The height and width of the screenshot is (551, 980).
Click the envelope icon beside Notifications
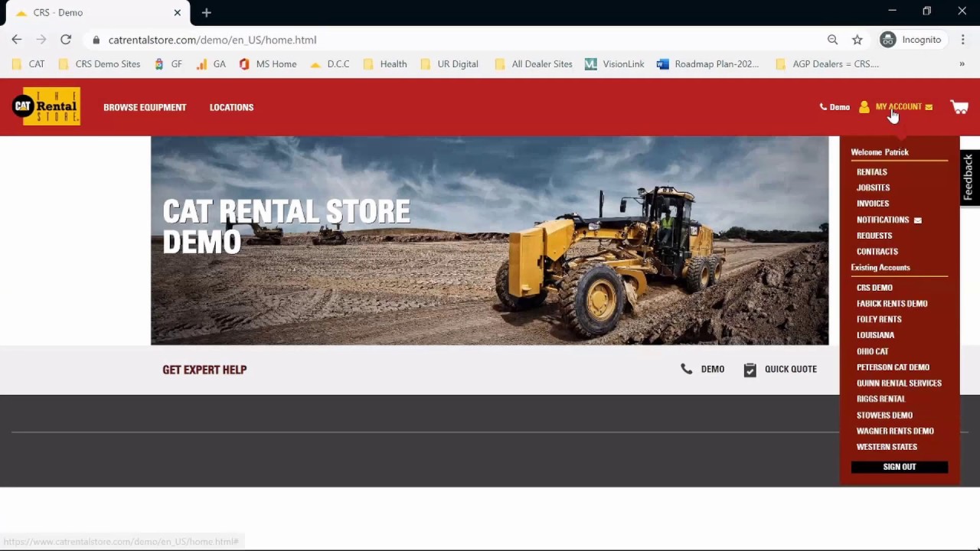(917, 220)
